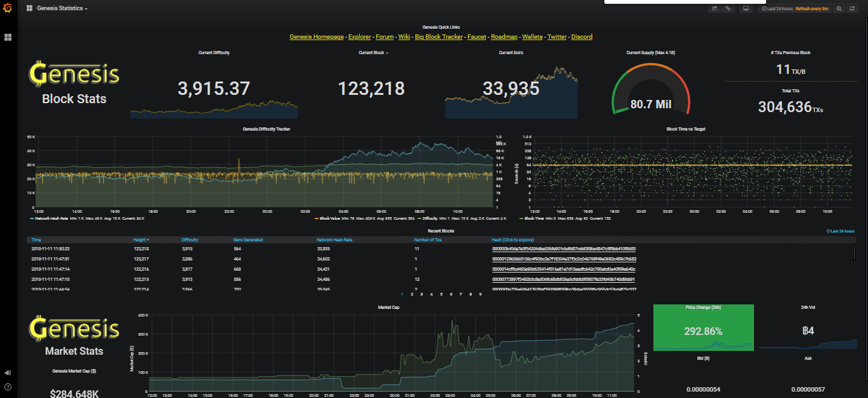The width and height of the screenshot is (868, 398).
Task: Open Genesis Difficulty Tracker panel menu
Action: (266, 129)
